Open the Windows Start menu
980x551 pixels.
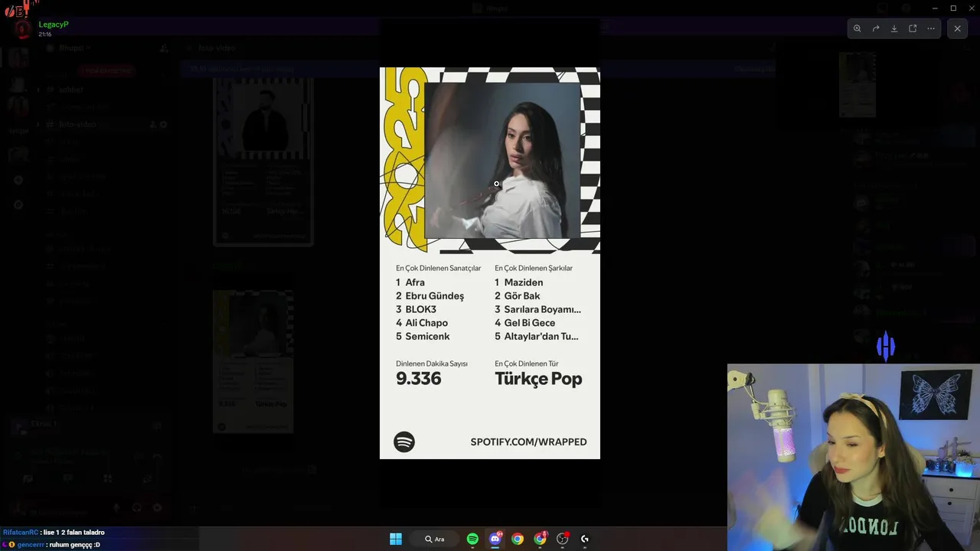396,539
